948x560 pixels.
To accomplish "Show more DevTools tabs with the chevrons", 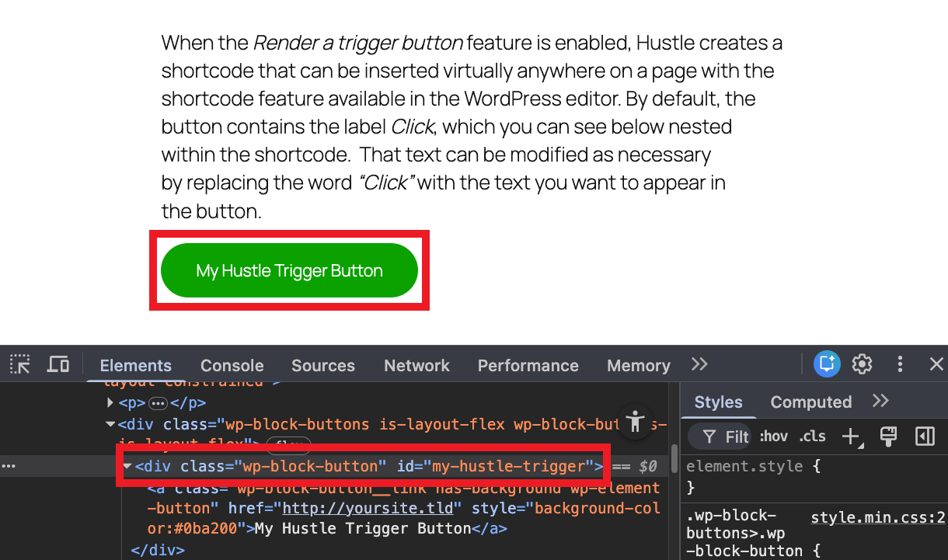I will [699, 364].
